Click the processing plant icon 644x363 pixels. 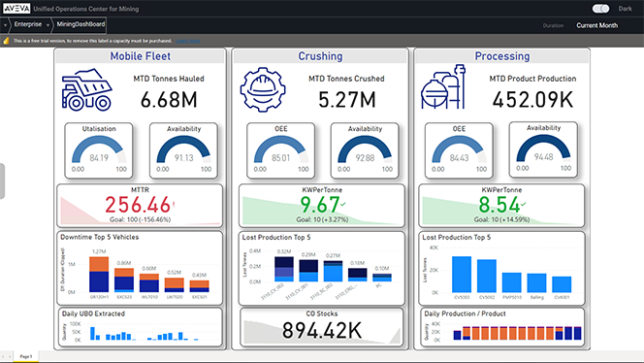[443, 86]
